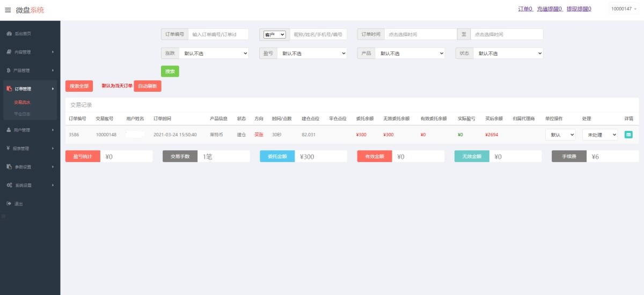Open the 单控操作 默认 dropdown
The height and width of the screenshot is (295, 644).
tap(560, 135)
